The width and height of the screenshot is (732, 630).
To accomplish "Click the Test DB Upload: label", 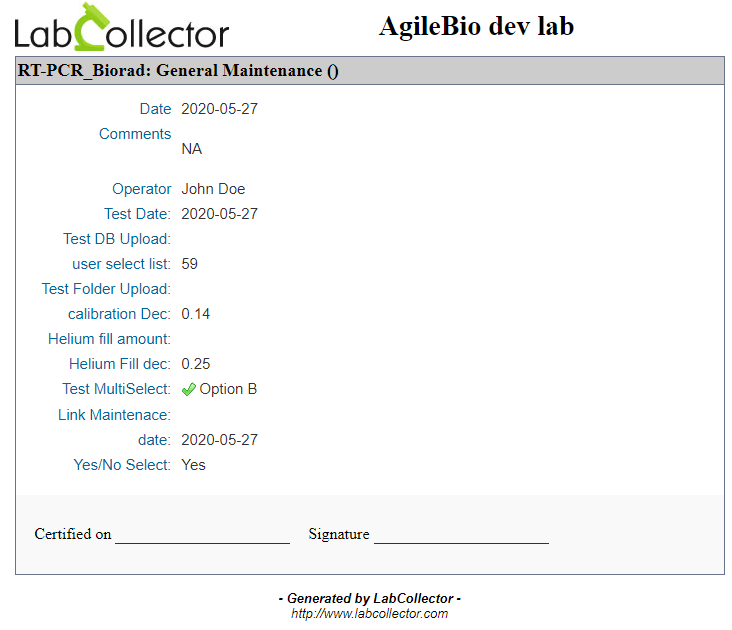I will [x=117, y=239].
